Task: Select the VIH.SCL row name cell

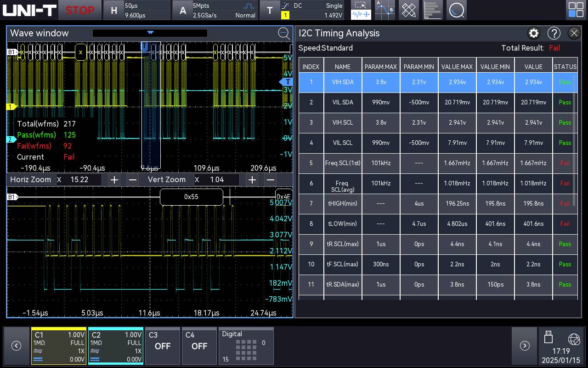Action: (x=343, y=122)
